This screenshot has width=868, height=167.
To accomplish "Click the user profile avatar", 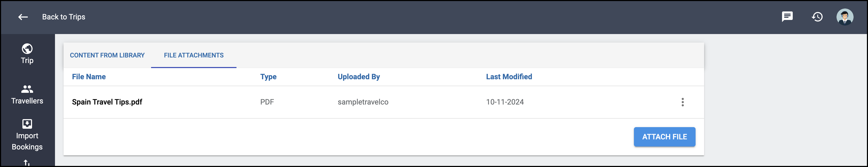I will [x=845, y=17].
